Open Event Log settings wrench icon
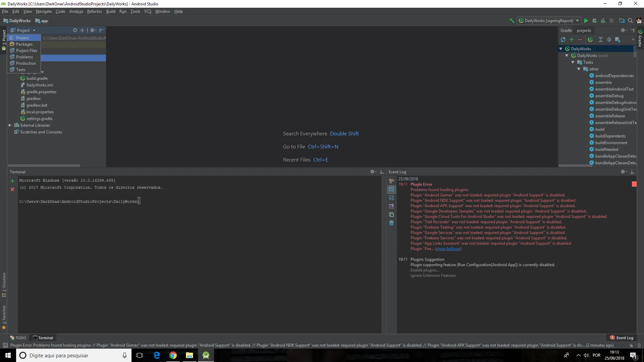This screenshot has height=362, width=644. (391, 181)
